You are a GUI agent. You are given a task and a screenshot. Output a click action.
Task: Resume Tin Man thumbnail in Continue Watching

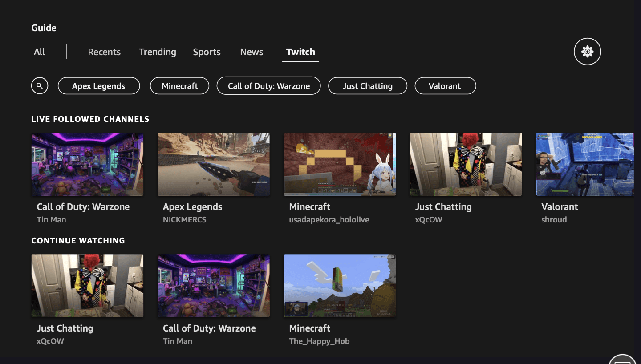[214, 286]
